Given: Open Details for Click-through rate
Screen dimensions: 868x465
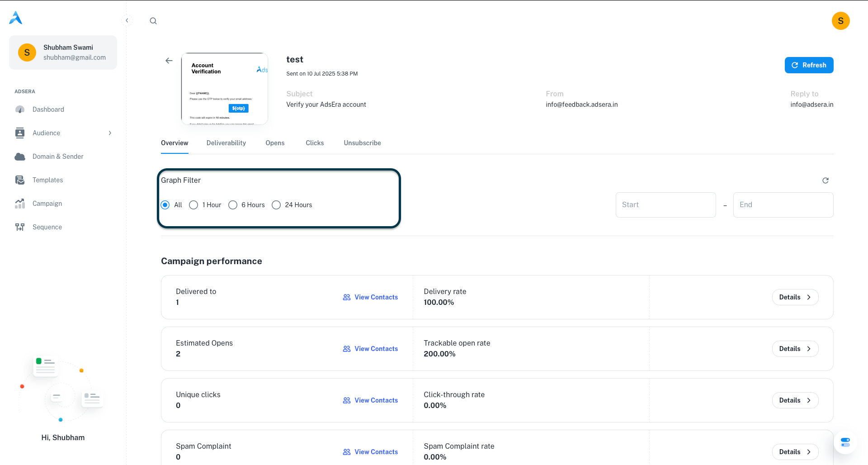Looking at the screenshot, I should pos(795,400).
